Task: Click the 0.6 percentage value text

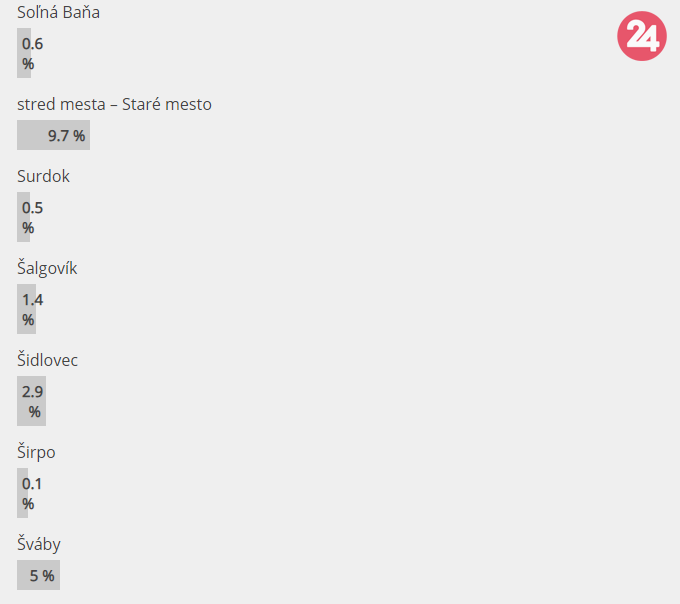Action: [x=33, y=44]
